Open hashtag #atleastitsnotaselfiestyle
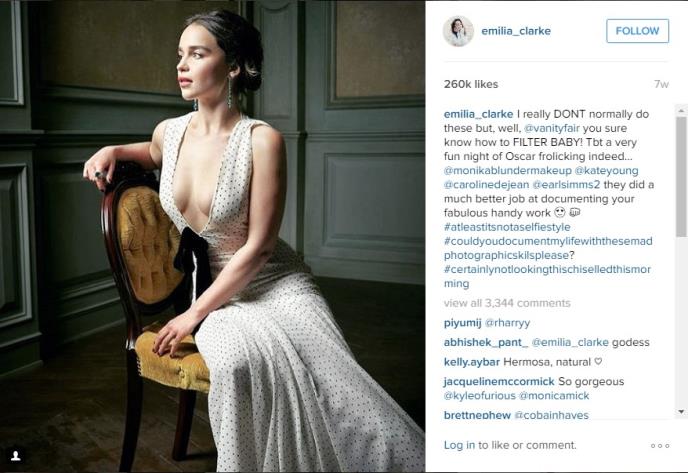 (x=507, y=227)
